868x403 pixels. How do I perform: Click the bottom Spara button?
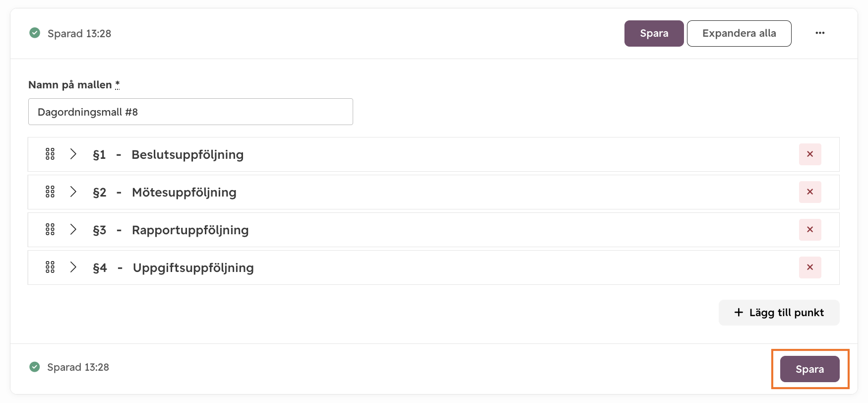click(x=809, y=369)
